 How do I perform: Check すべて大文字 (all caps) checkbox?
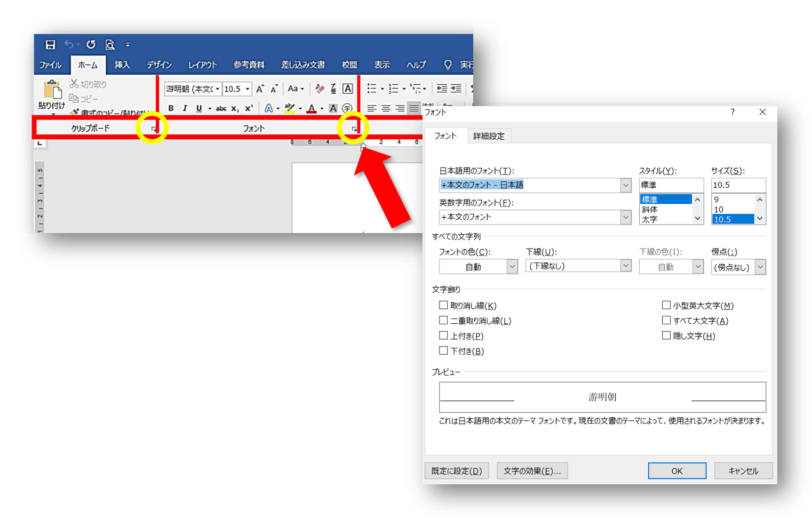coord(666,320)
